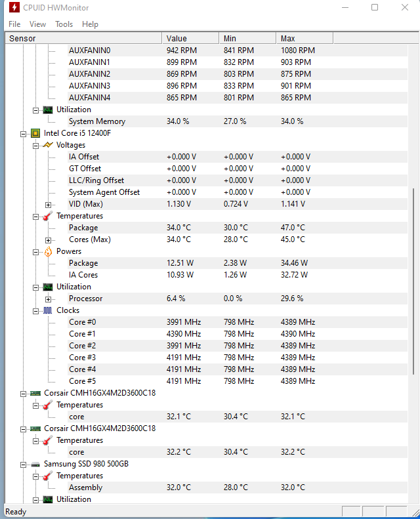Screen dimensions: 420x519
Task: Select the Core #3 clock row
Action: (x=238, y=358)
